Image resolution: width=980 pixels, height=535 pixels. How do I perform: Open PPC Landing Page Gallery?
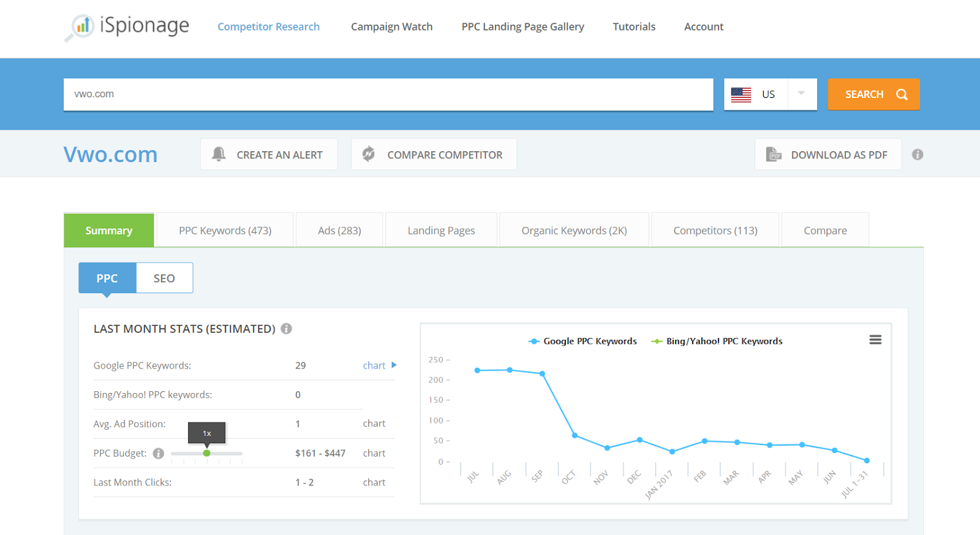click(522, 27)
